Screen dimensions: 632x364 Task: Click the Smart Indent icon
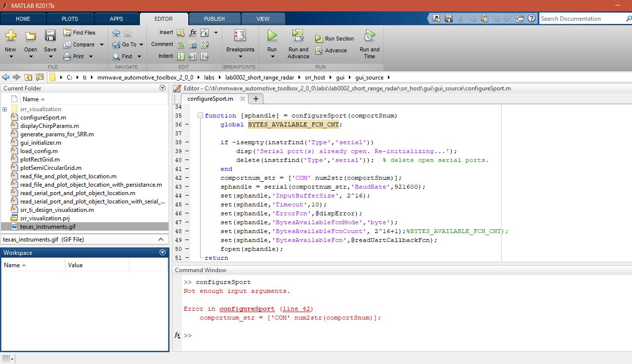point(181,56)
